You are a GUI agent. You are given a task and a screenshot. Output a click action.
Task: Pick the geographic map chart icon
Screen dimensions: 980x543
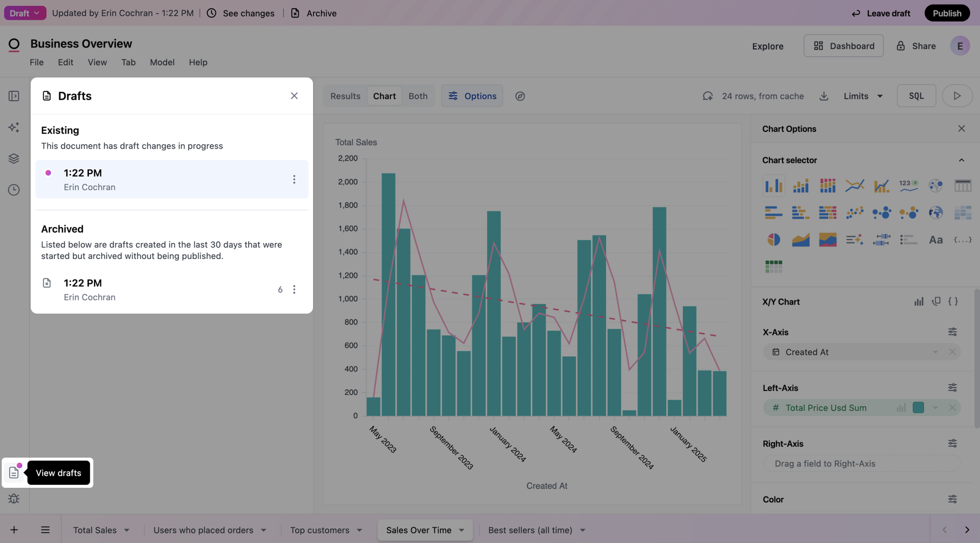click(x=936, y=213)
